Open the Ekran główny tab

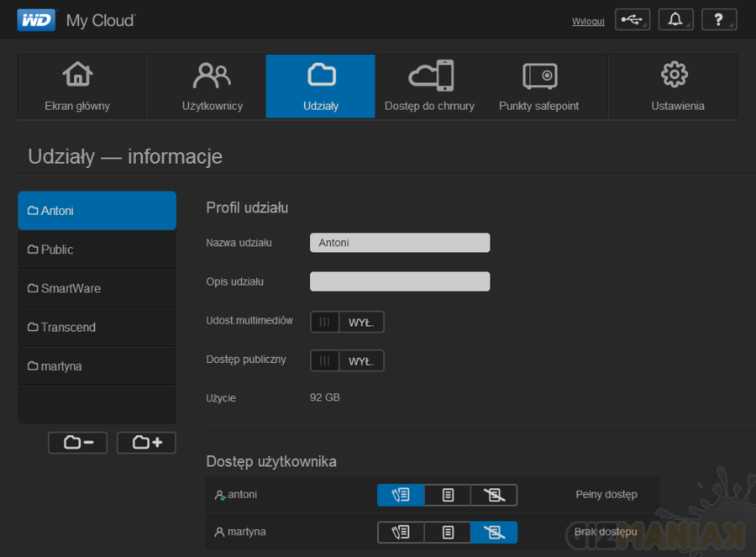click(77, 87)
